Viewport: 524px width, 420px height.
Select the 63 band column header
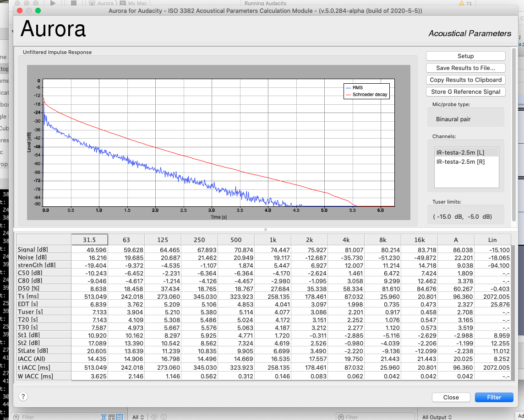(x=126, y=240)
